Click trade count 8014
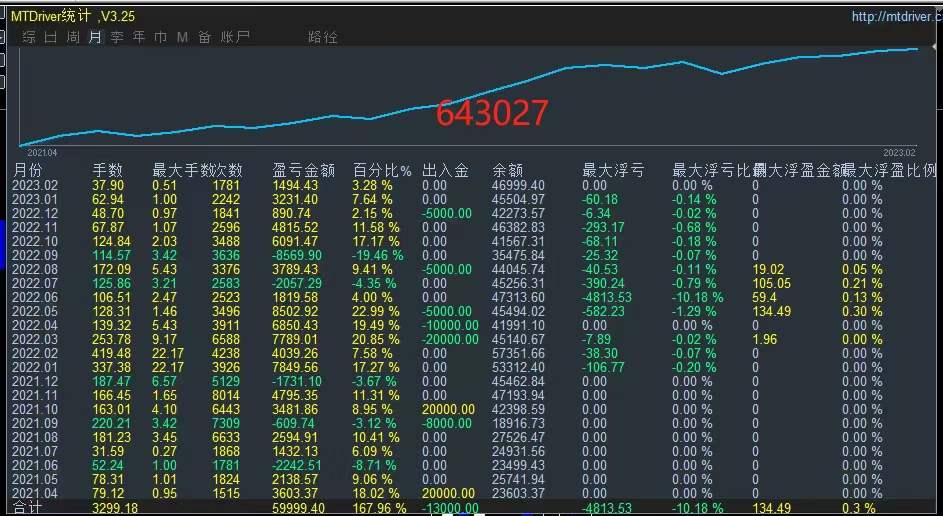The width and height of the screenshot is (943, 516). (226, 395)
